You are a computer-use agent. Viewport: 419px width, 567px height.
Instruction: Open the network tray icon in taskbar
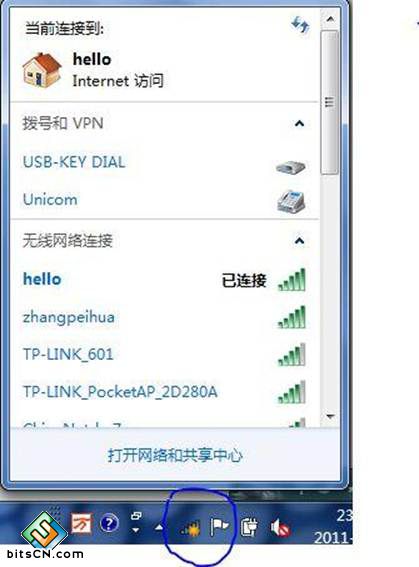(x=190, y=528)
